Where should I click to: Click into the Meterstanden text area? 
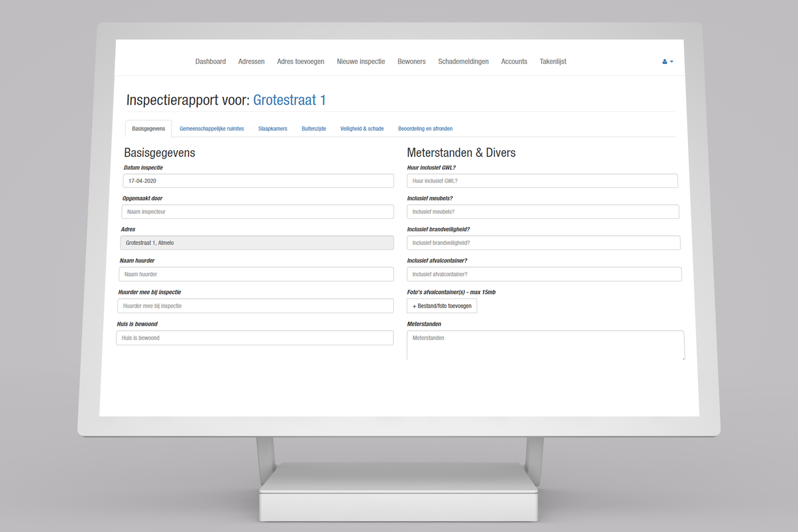[x=545, y=345]
